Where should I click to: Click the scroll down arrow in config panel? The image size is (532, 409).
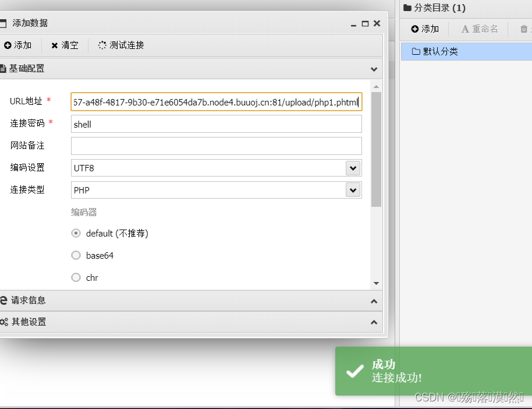pos(376,283)
